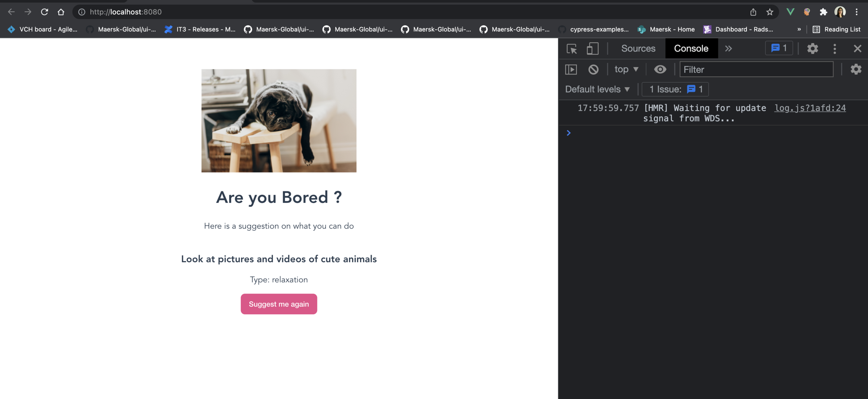Click the clear console icon

[x=593, y=69]
